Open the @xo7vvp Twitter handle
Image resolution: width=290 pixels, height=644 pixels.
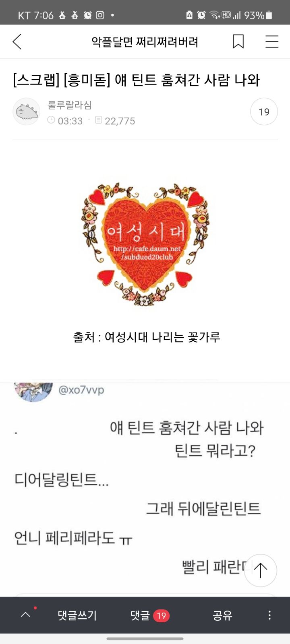tap(81, 390)
